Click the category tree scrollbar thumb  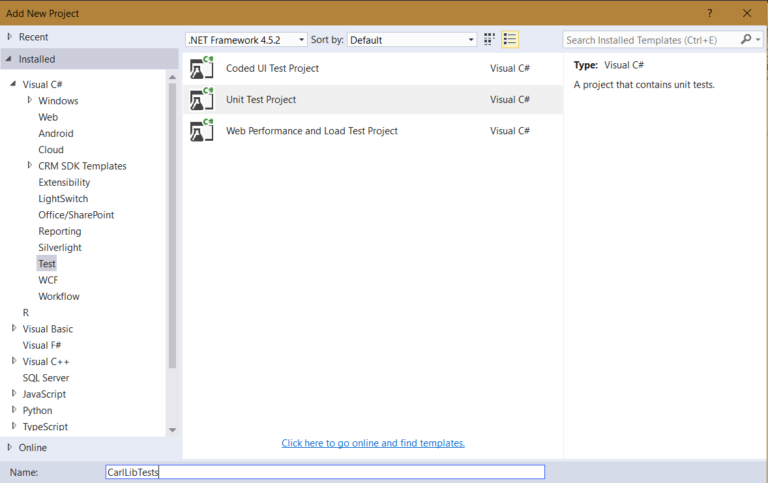pyautogui.click(x=172, y=225)
